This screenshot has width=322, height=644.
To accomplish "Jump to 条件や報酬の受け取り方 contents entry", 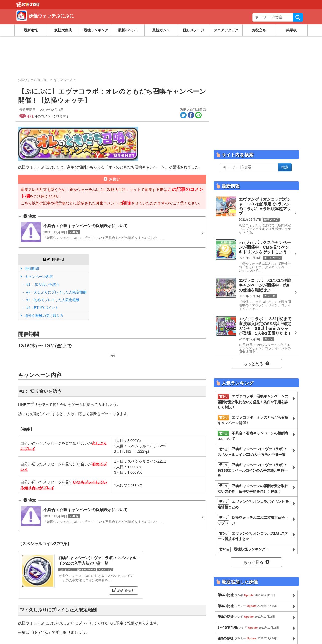I will pos(44,316).
